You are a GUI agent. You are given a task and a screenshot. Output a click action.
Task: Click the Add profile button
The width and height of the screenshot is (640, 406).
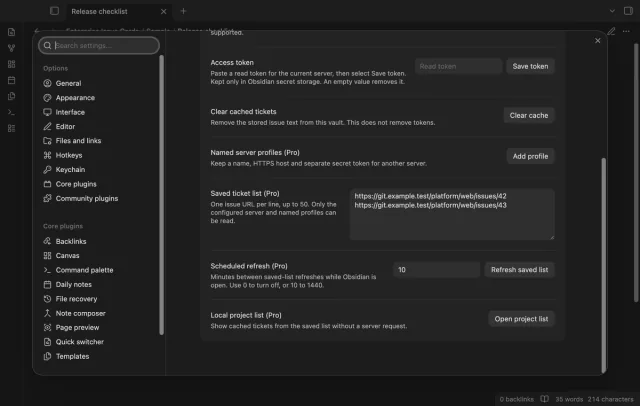[530, 156]
